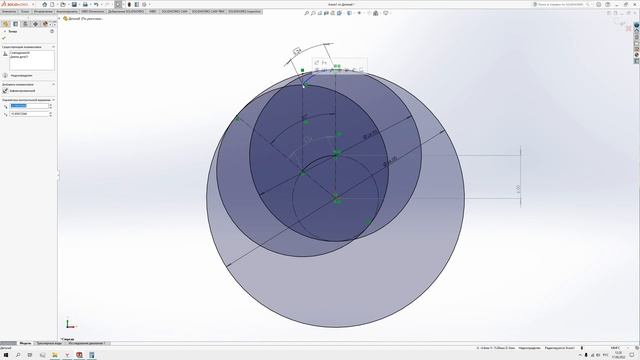This screenshot has width=640, height=360.
Task: Open Yandex browser from taskbar
Action: [x=67, y=355]
